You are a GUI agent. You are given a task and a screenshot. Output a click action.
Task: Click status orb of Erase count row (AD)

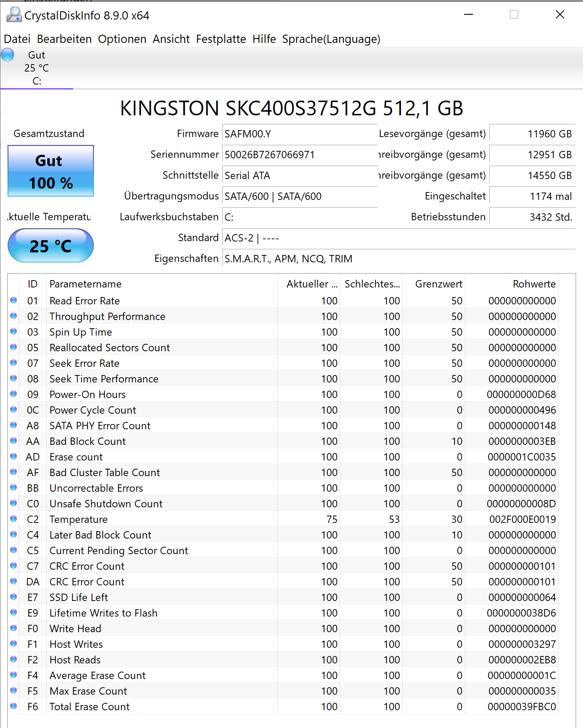coord(13,456)
